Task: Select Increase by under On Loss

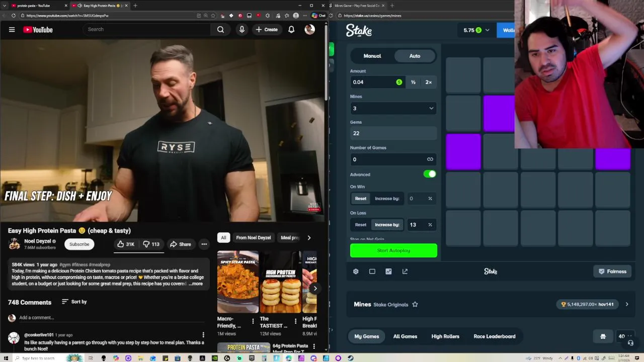Action: pyautogui.click(x=387, y=225)
